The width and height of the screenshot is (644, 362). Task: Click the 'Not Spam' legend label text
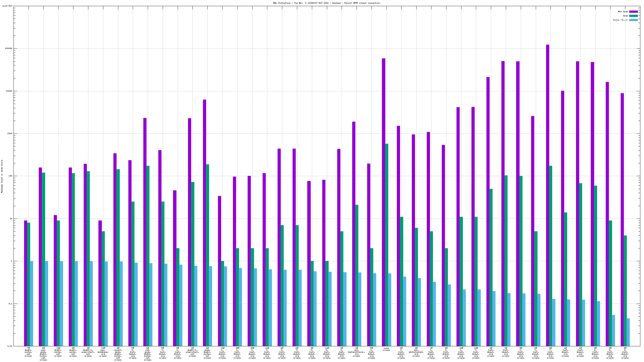(x=623, y=12)
